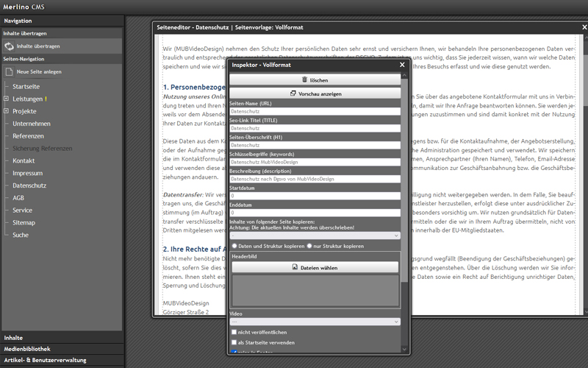Click the Inhalte übertragen sync icon
The width and height of the screenshot is (588, 368).
9,46
